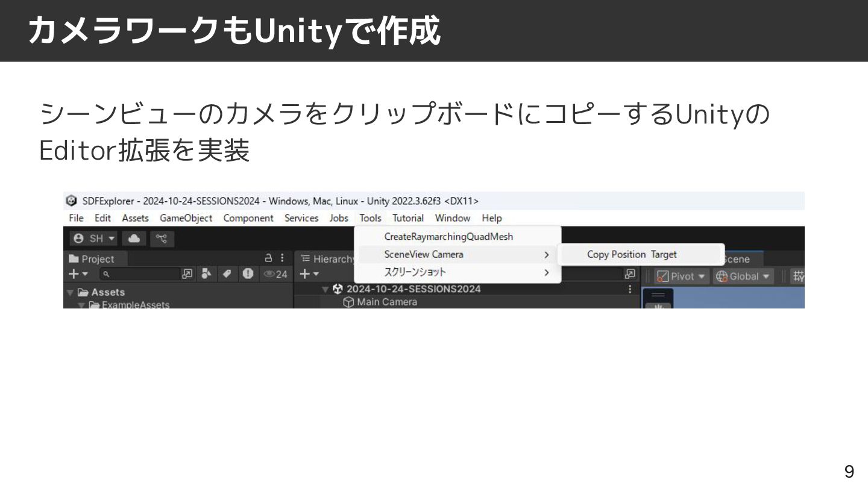Open the Component menu
Viewport: 868px width, 488px height.
(x=248, y=218)
